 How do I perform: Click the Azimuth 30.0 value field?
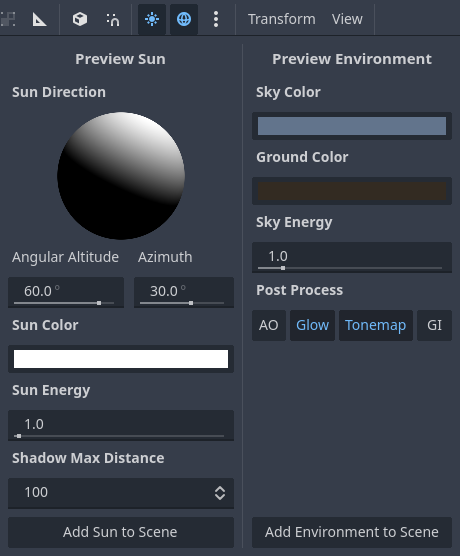[x=184, y=292]
